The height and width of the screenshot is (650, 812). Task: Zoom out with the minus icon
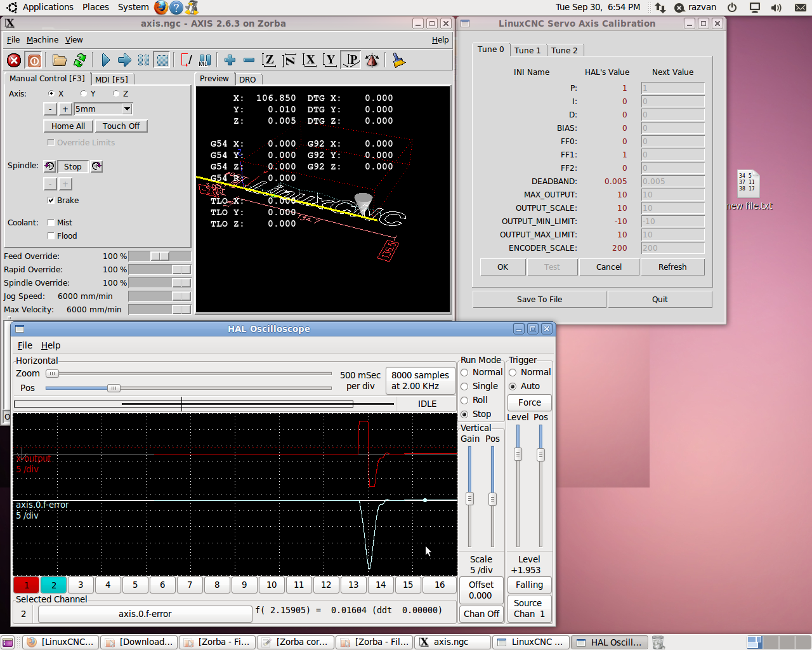249,60
